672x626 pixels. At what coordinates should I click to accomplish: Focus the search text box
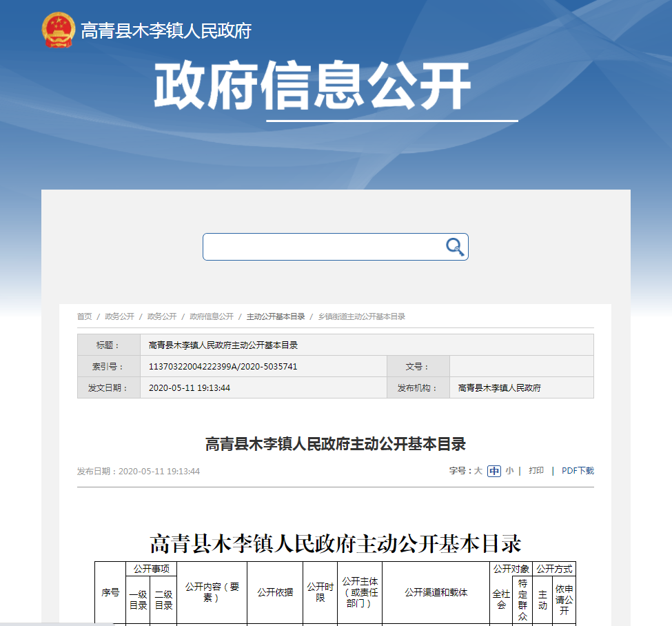323,247
